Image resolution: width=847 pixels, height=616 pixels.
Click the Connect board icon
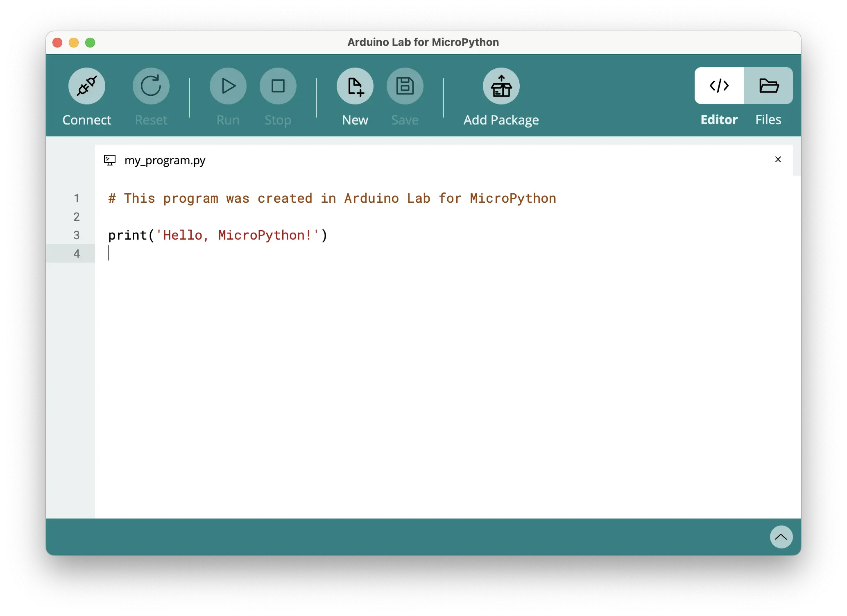point(86,86)
